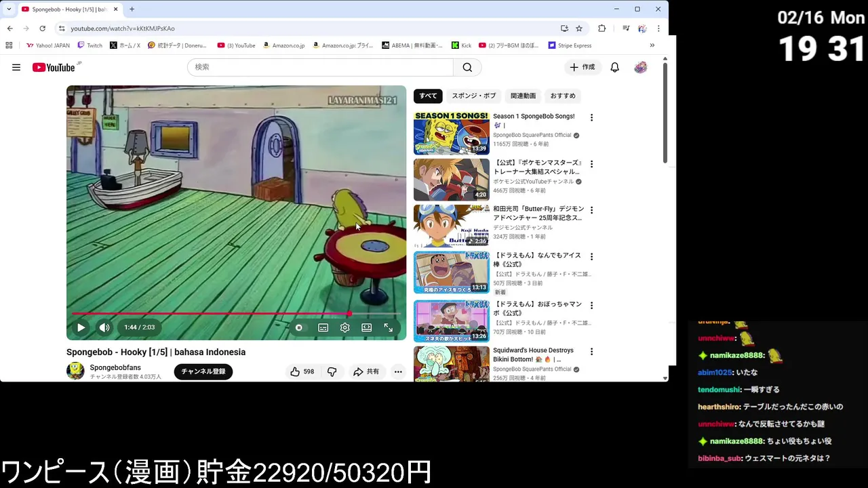Open Butter-Fly Digimon video thumbnail
Image resolution: width=868 pixels, height=488 pixels.
click(452, 226)
